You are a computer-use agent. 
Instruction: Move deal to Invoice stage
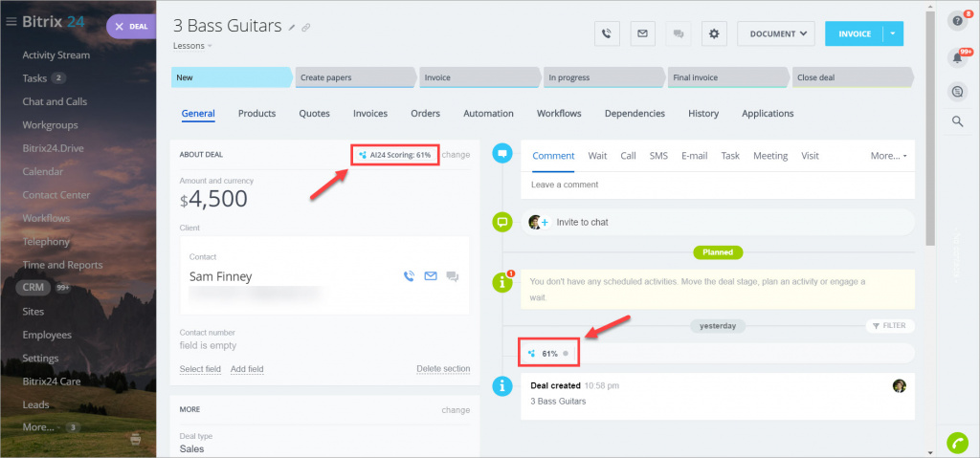point(479,78)
